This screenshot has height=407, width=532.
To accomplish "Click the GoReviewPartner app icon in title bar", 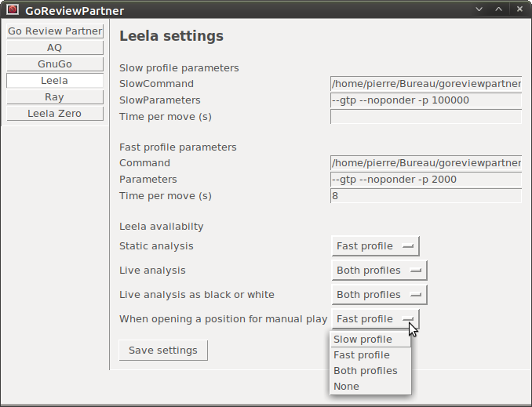I will 12,10.
